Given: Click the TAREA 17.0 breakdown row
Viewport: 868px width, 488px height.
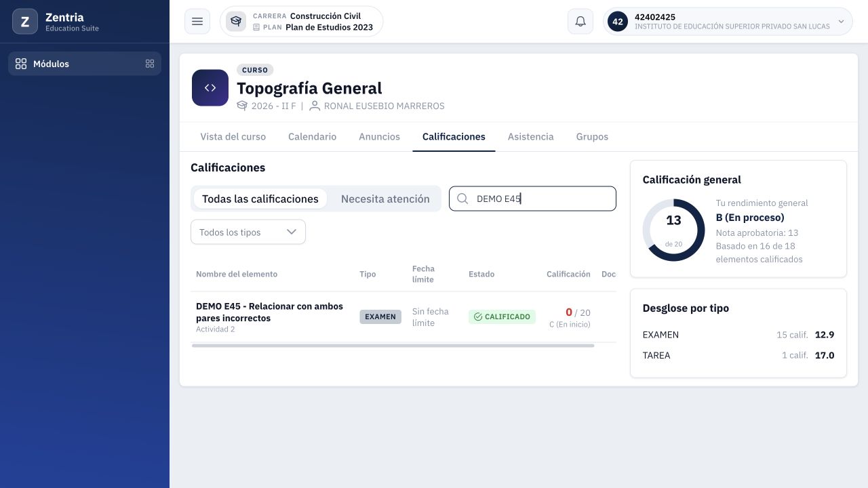Looking at the screenshot, I should (x=738, y=355).
